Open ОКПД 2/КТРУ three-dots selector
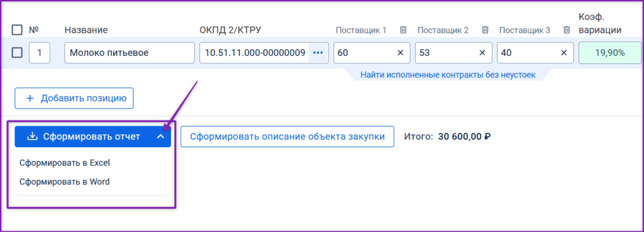The width and height of the screenshot is (644, 232). (x=318, y=53)
